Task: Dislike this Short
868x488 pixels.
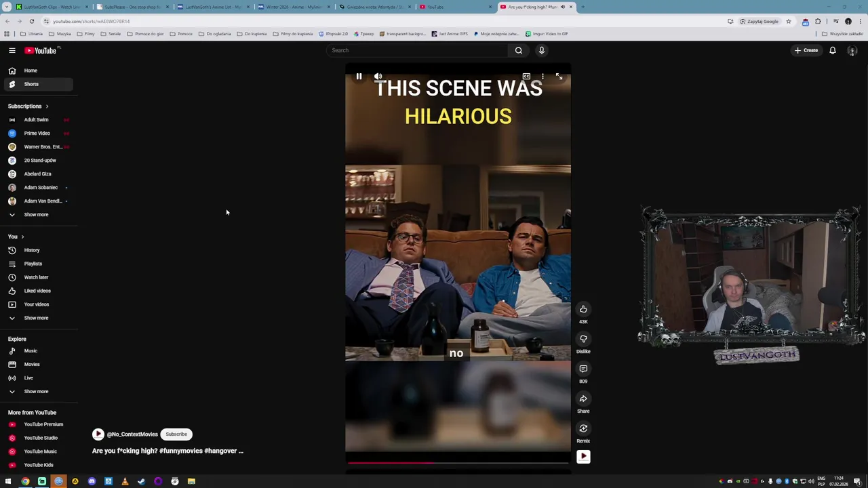Action: pos(583,339)
